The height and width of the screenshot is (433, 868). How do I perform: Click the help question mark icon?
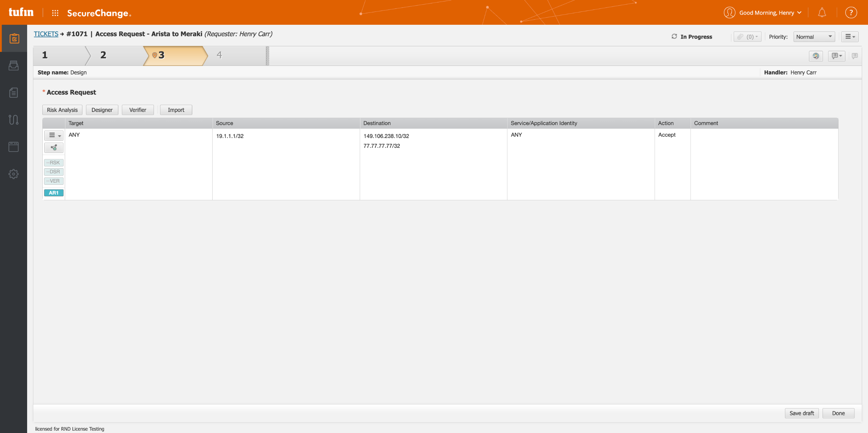click(851, 13)
